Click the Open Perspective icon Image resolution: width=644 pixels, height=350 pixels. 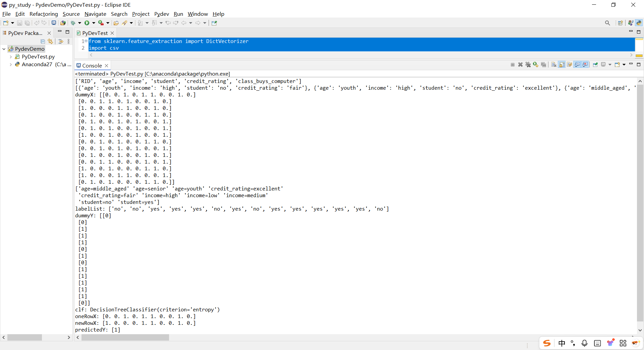[620, 23]
